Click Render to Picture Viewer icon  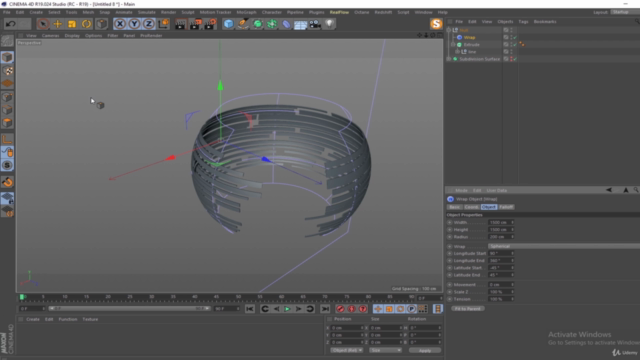(195, 24)
